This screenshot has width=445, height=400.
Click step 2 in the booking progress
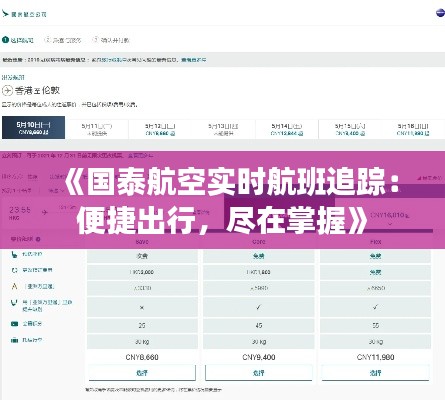63,40
